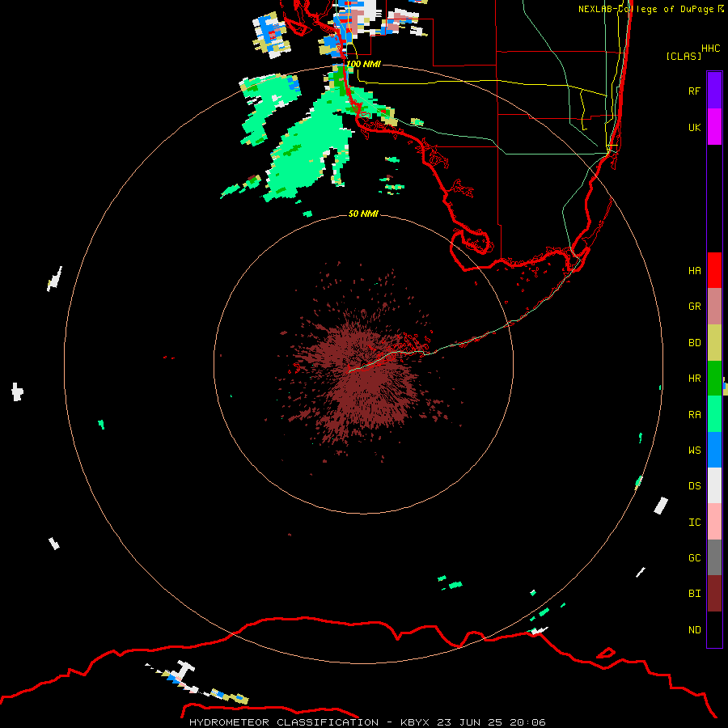Image resolution: width=728 pixels, height=728 pixels.
Task: Click the 100 NMI range ring label
Action: tap(363, 64)
